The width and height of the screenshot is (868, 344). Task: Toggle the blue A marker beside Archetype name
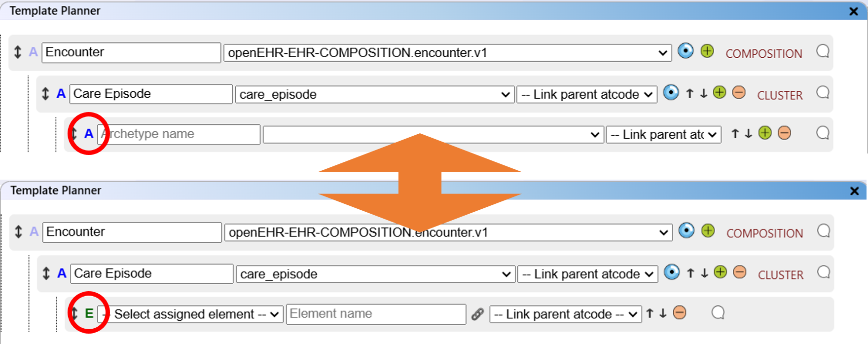pos(89,134)
